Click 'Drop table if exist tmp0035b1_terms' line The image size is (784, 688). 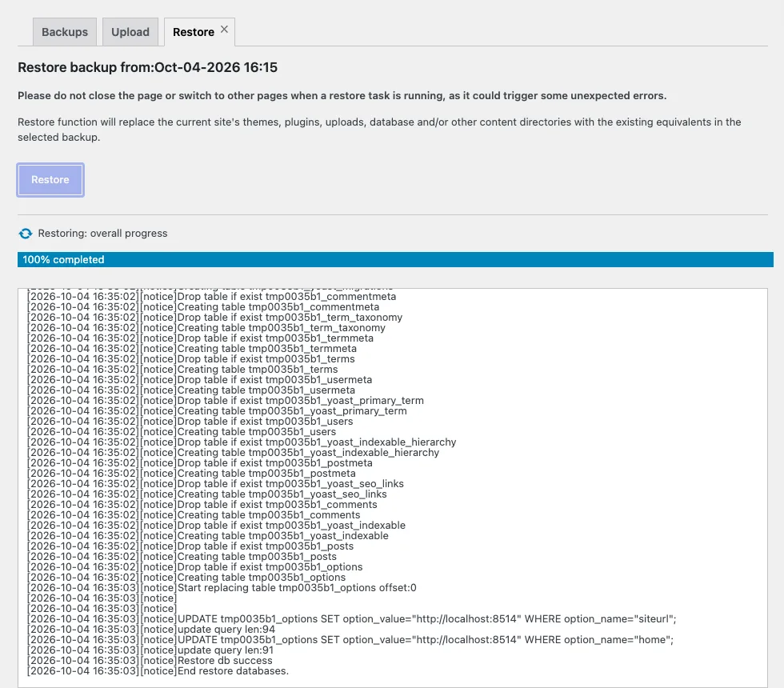click(191, 359)
